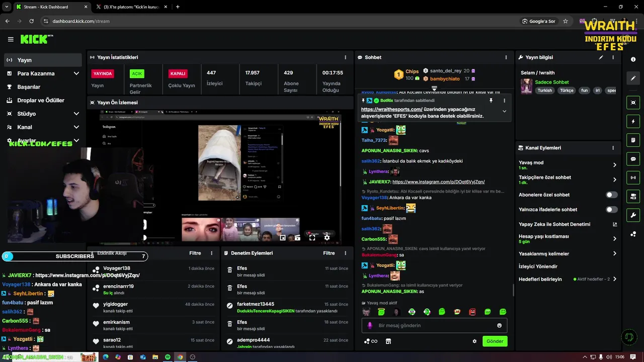Screen dimensions: 644x362
Task: Click the channel points infinity icon
Action: pyautogui.click(x=371, y=341)
